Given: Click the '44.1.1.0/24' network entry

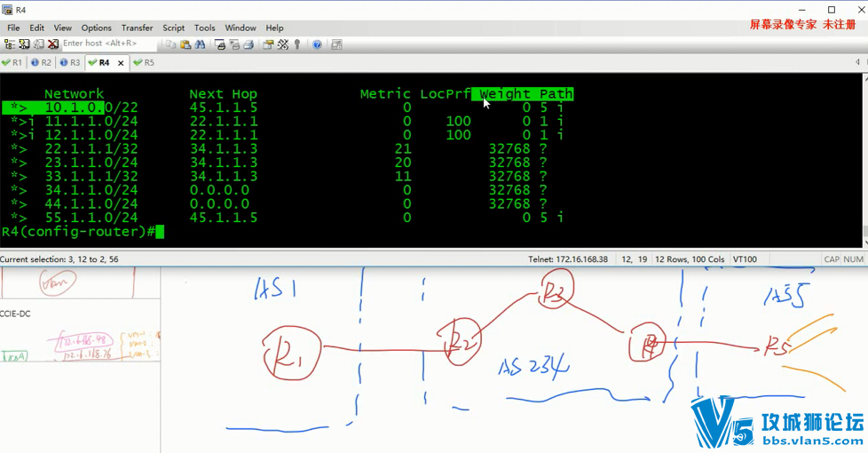Looking at the screenshot, I should 91,203.
